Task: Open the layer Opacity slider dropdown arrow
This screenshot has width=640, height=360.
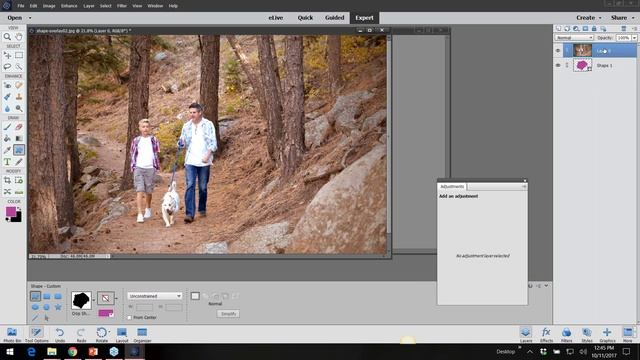Action: 634,38
